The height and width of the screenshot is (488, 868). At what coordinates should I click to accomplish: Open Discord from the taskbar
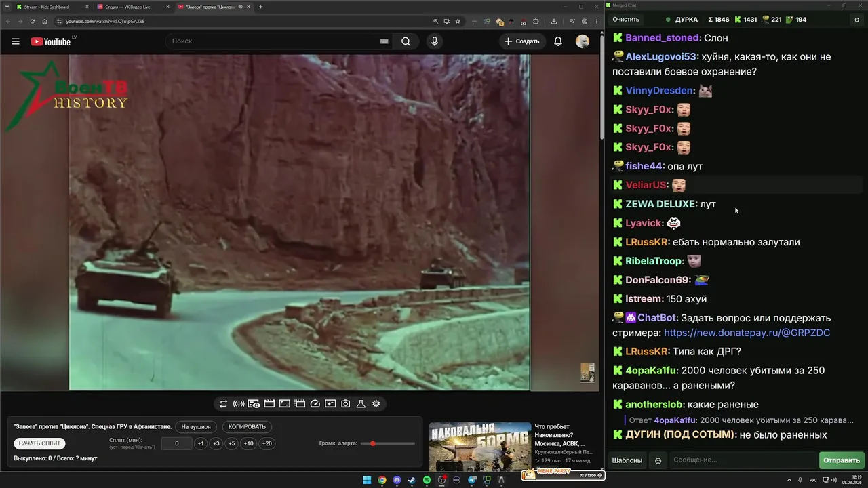397,480
